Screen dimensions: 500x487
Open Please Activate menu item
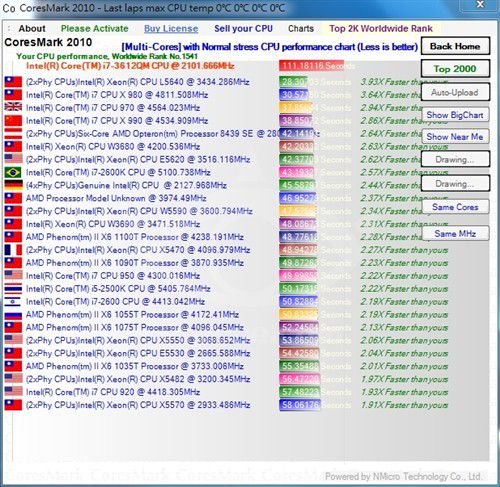coord(95,29)
